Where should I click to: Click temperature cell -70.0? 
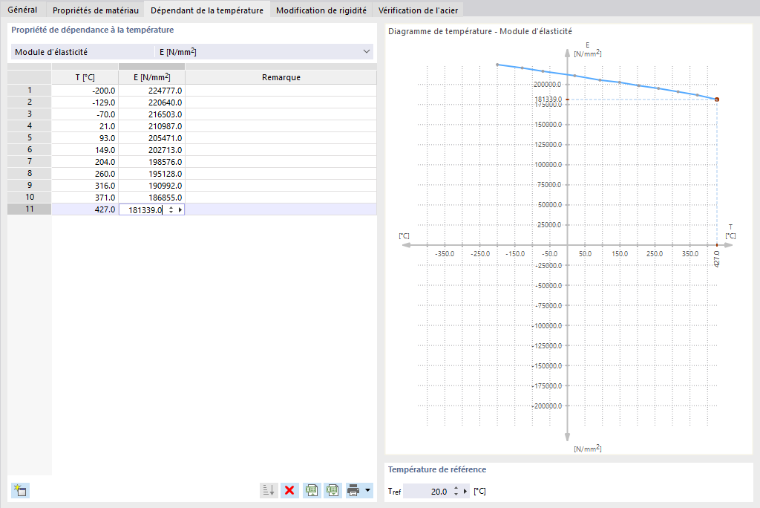click(85, 114)
